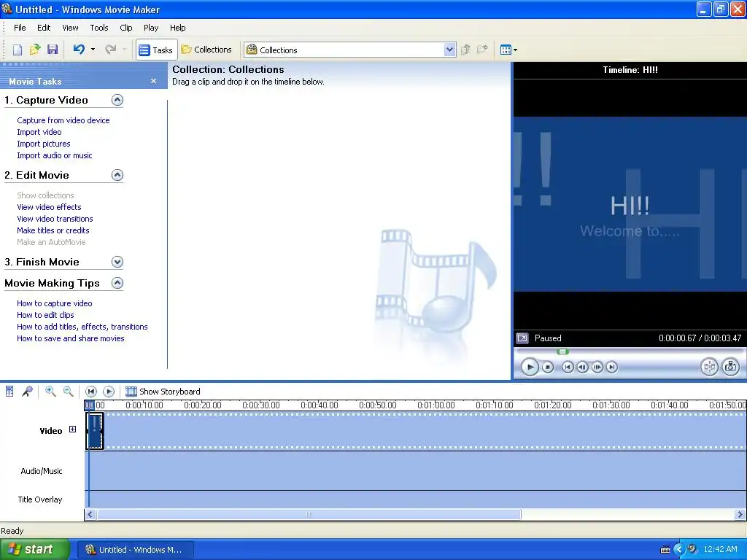Viewport: 747px width, 560px height.
Task: Undo the last action
Action: pos(79,49)
